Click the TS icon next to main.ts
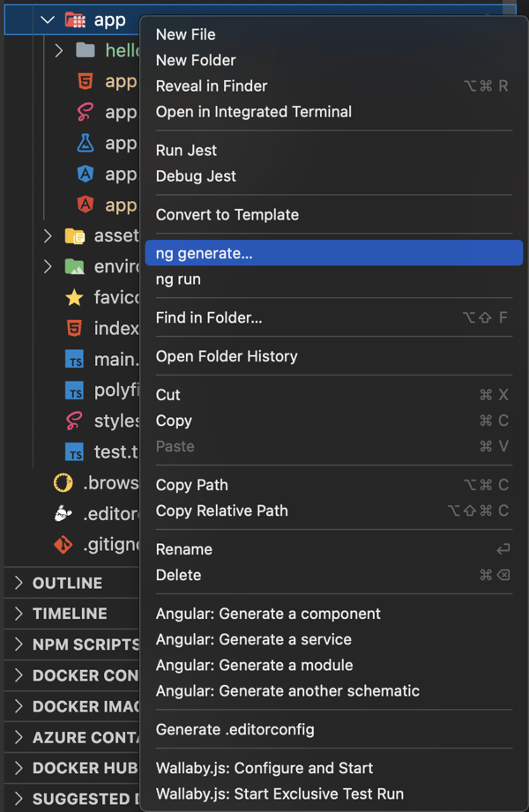 click(x=75, y=359)
